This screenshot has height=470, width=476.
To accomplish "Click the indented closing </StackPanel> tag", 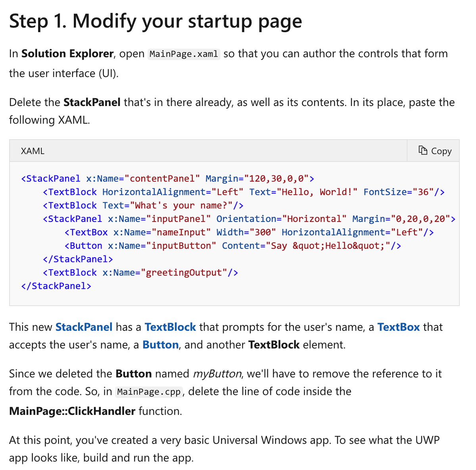I will pyautogui.click(x=78, y=259).
